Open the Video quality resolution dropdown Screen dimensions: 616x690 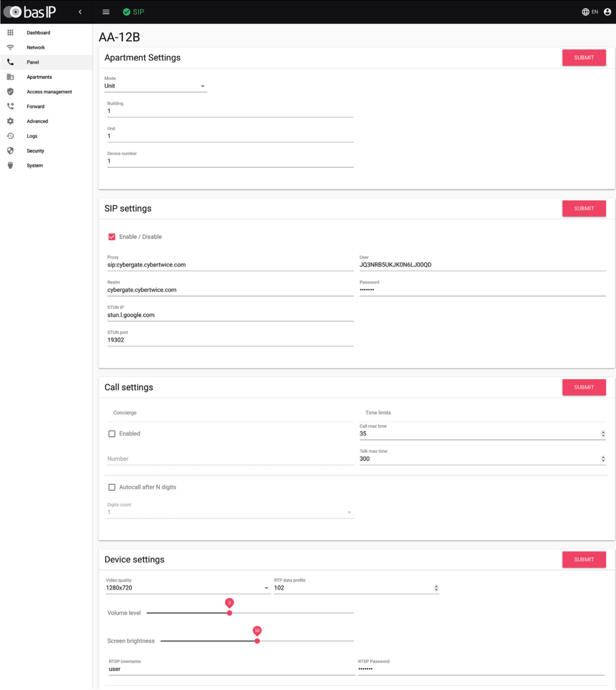coord(266,588)
